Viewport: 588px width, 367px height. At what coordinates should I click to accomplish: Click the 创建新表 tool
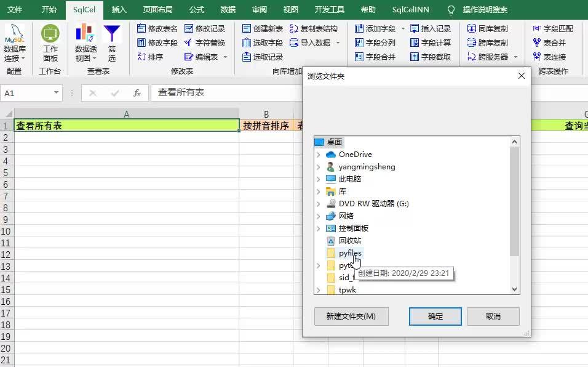click(x=263, y=28)
